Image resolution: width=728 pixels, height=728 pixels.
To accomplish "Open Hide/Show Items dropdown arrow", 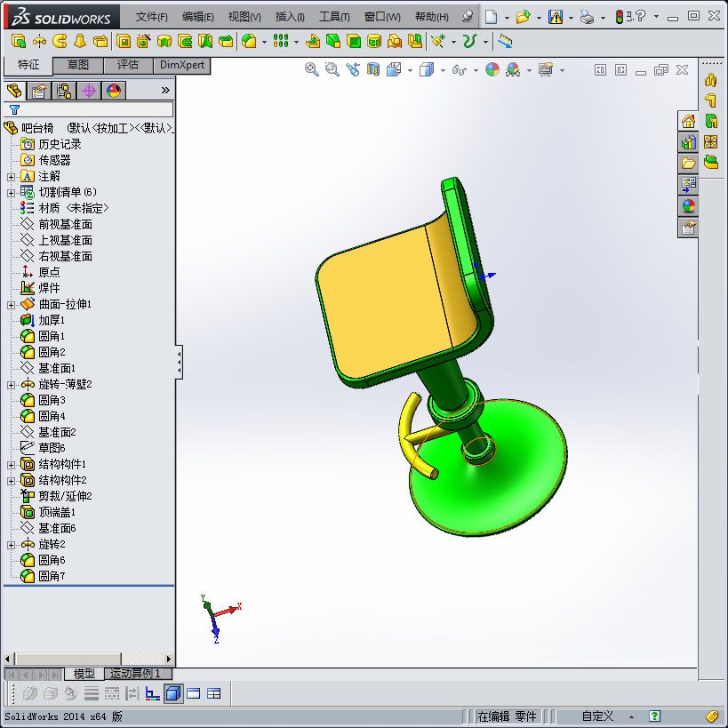I will pos(476,70).
